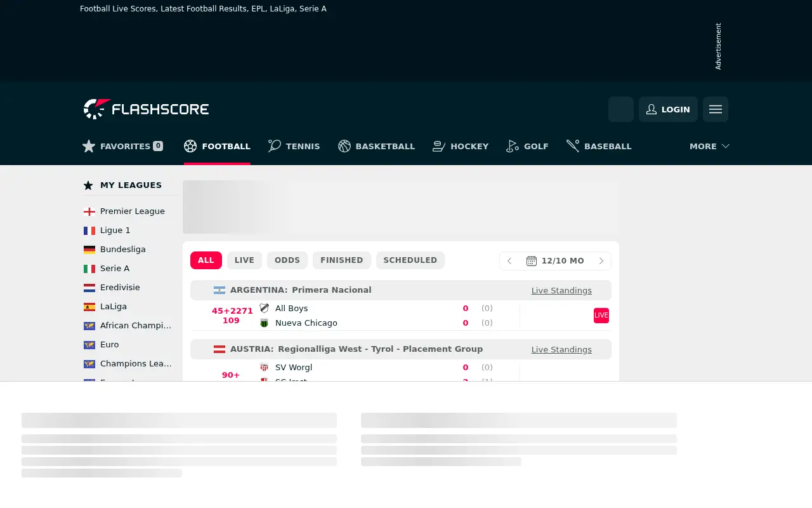This screenshot has width=812, height=508.
Task: Open Primera Nacional league page
Action: (x=332, y=290)
